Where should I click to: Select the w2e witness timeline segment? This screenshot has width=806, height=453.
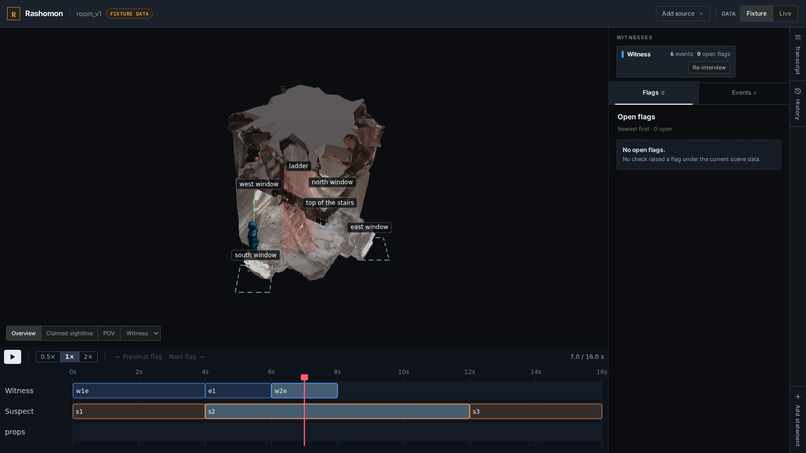pos(304,391)
